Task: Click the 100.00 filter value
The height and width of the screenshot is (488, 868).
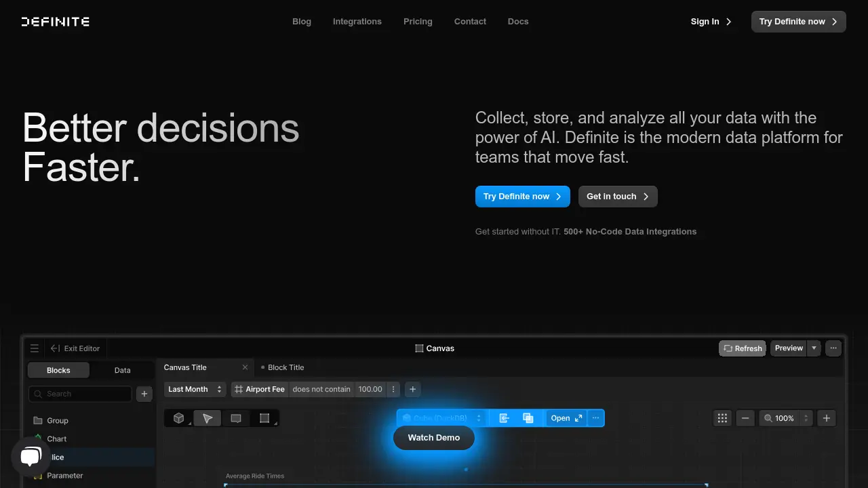Action: [370, 389]
